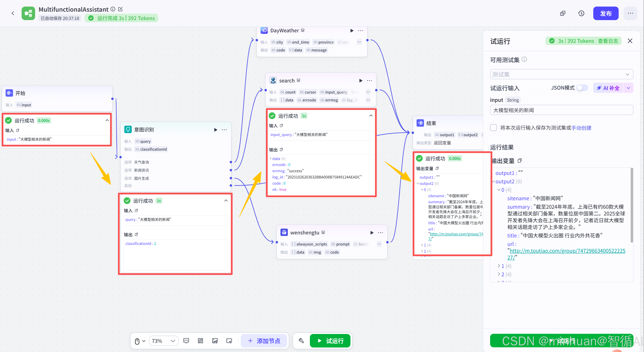Open the 测试集 dropdown
The image size is (644, 352).
(x=562, y=74)
